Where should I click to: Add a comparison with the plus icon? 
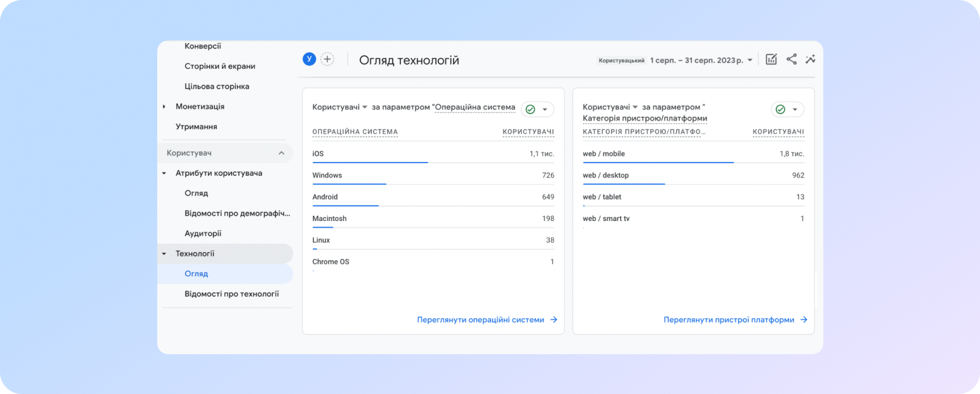(x=327, y=59)
